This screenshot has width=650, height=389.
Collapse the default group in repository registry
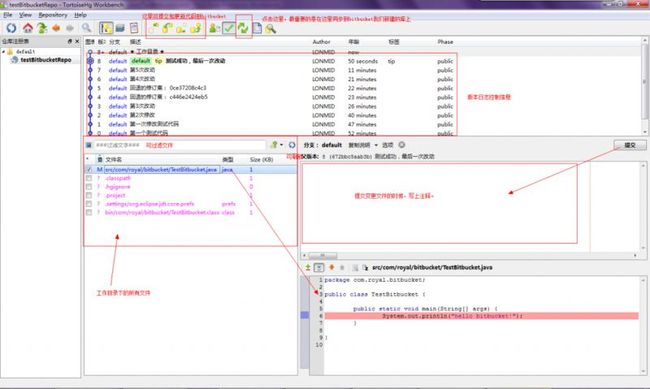[x=3, y=51]
